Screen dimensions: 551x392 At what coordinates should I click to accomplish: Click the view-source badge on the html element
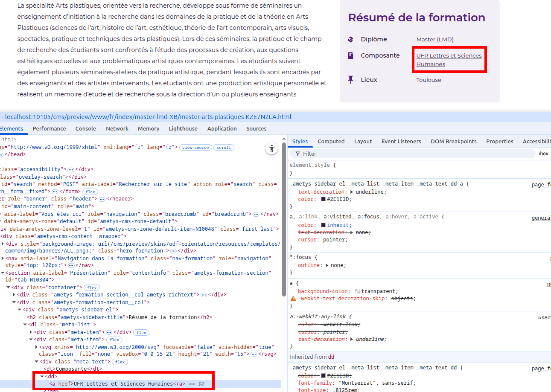[195, 148]
